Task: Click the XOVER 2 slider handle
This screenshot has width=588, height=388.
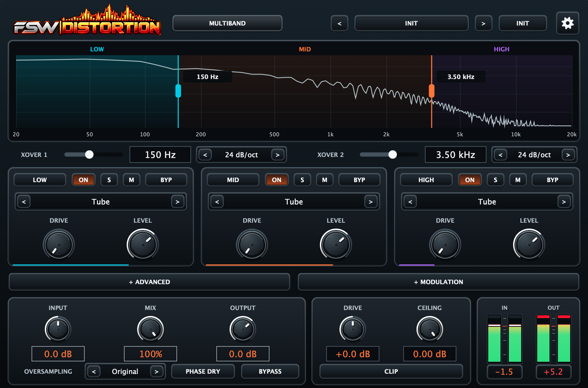Action: tap(393, 155)
